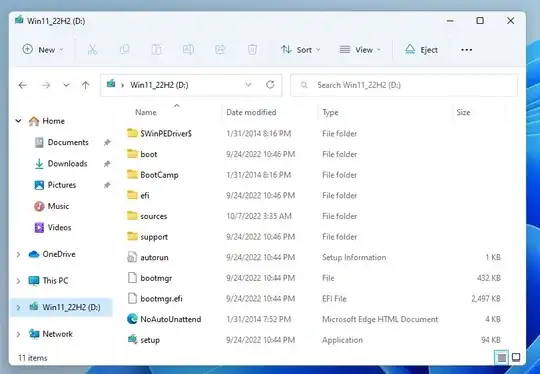Click the Search Win11_22H2 (D:) box
The height and width of the screenshot is (374, 540).
(x=404, y=85)
